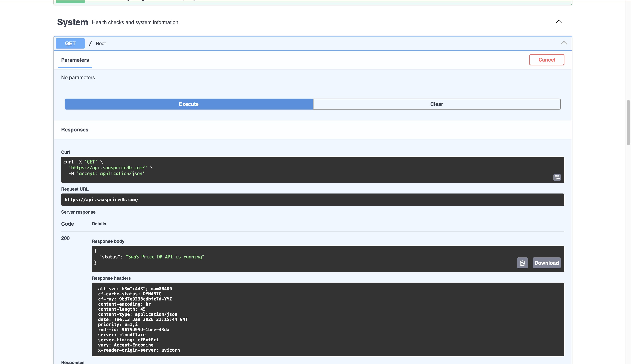Click the 200 response code entry
Viewport: 631px width, 364px height.
coord(65,238)
